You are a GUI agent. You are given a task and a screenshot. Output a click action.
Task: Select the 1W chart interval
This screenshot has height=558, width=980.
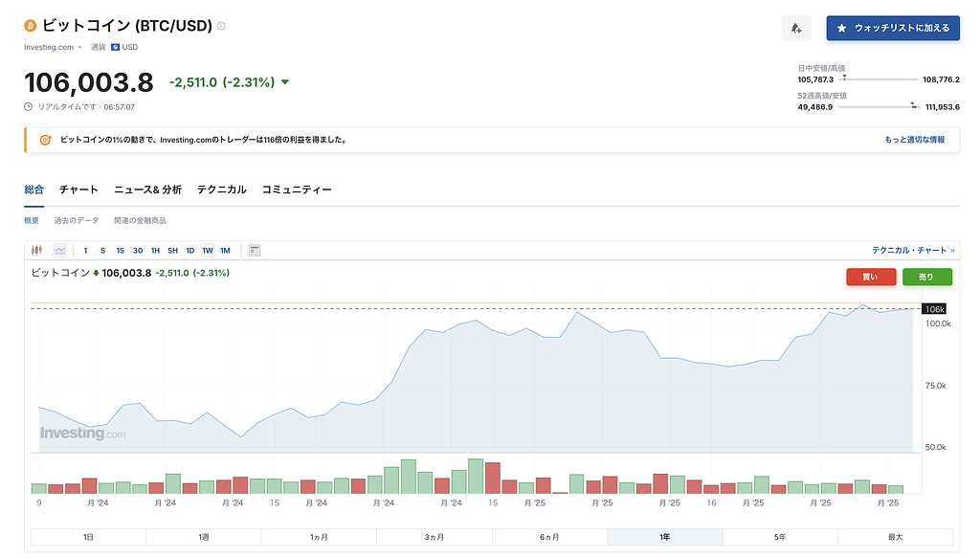click(208, 251)
